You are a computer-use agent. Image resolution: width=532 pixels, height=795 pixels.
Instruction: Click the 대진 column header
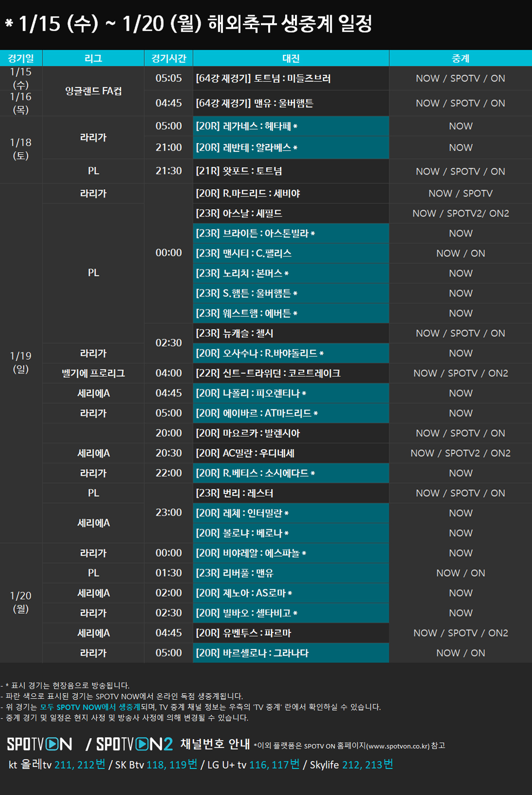[291, 58]
